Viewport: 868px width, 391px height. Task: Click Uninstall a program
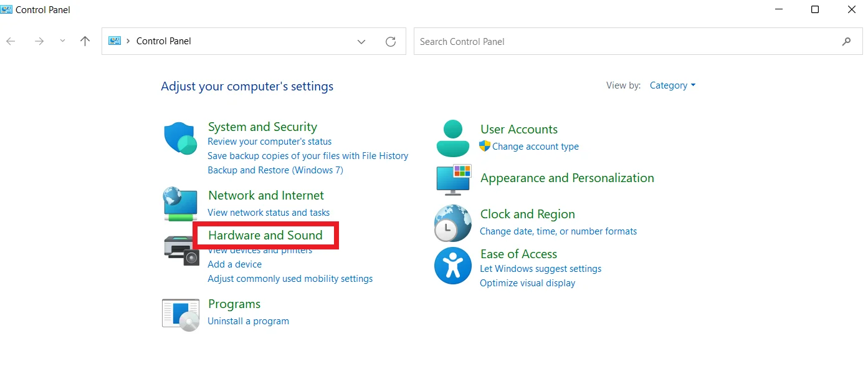pyautogui.click(x=248, y=321)
